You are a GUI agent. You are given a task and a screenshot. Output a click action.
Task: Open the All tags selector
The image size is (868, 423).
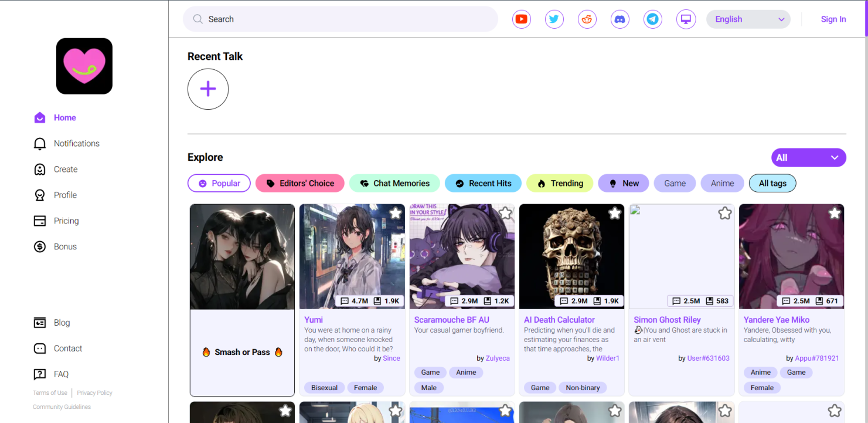click(772, 183)
